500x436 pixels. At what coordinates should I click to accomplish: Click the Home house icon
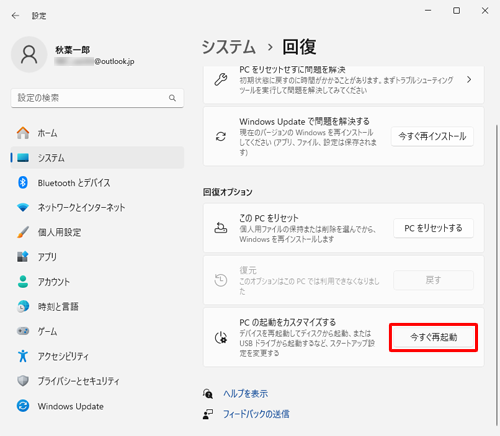(23, 133)
